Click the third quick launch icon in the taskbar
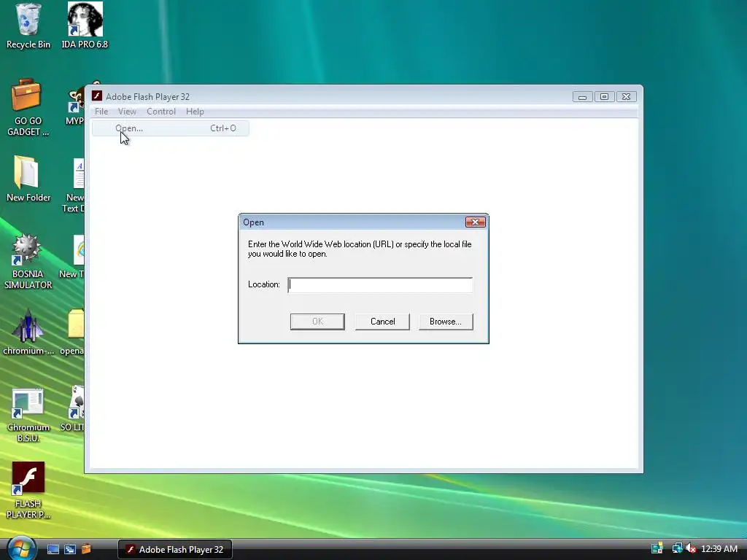The height and width of the screenshot is (560, 747). [86, 549]
